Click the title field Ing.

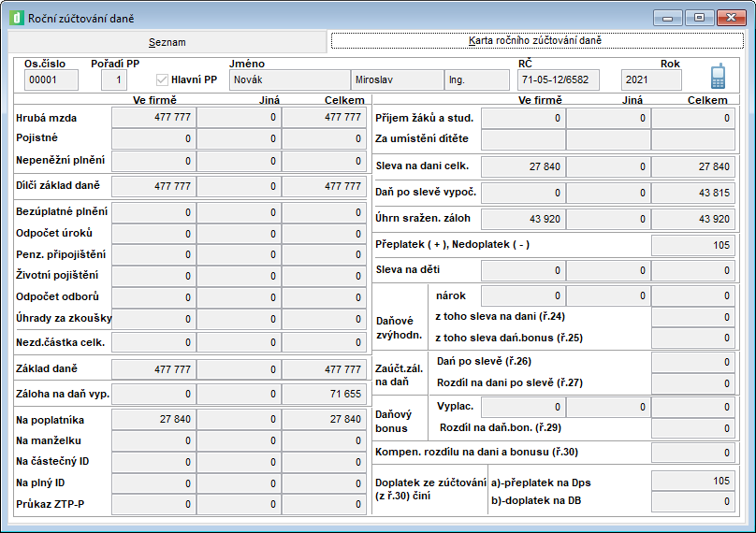(477, 80)
